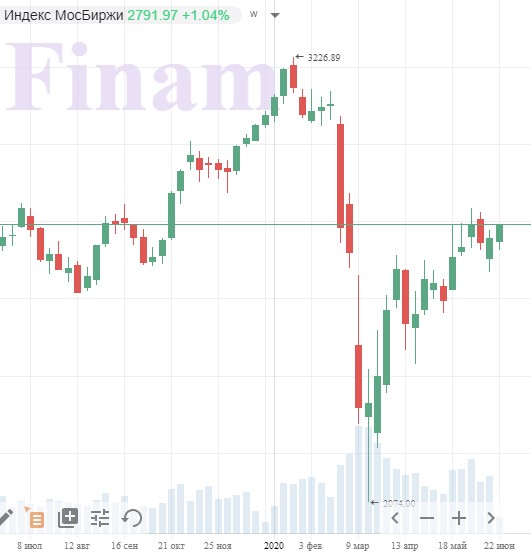Select the W weekly interval label

pos(253,14)
